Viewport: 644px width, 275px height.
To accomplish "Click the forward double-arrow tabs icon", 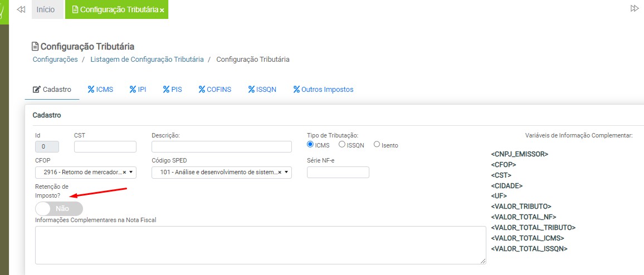I will [x=634, y=9].
